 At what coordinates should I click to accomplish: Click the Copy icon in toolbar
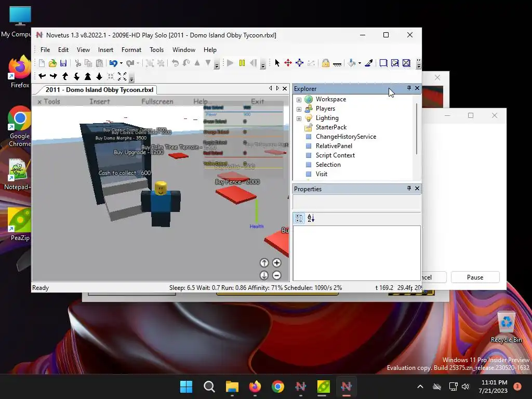tap(88, 63)
